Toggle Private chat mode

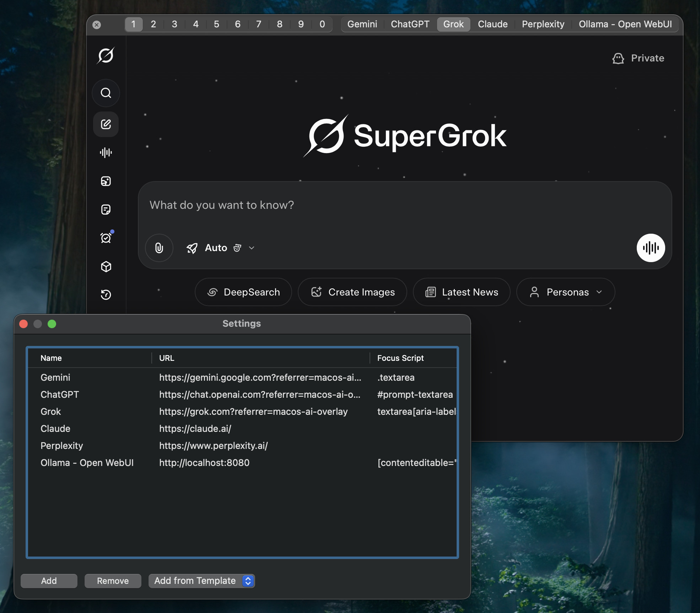click(x=638, y=58)
